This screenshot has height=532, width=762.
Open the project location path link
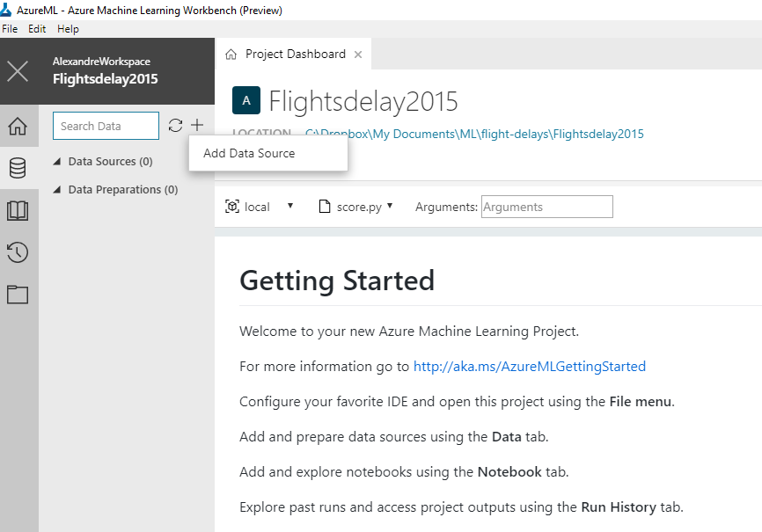point(474,134)
